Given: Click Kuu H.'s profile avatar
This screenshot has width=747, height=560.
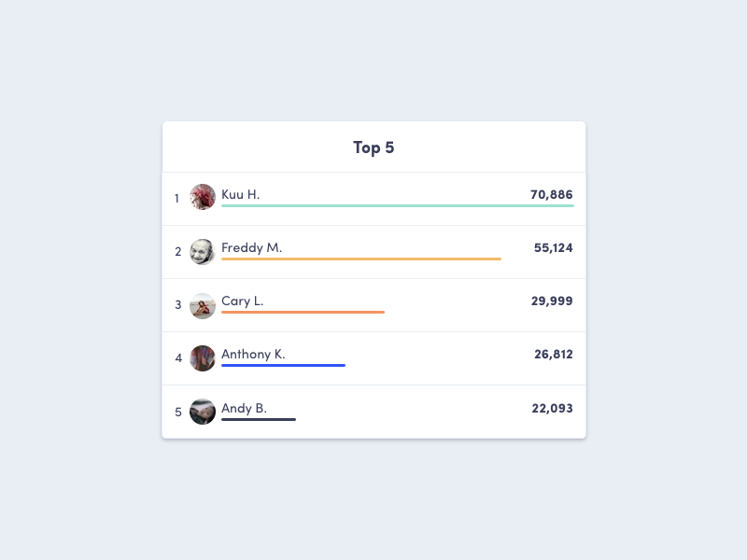Looking at the screenshot, I should [203, 197].
